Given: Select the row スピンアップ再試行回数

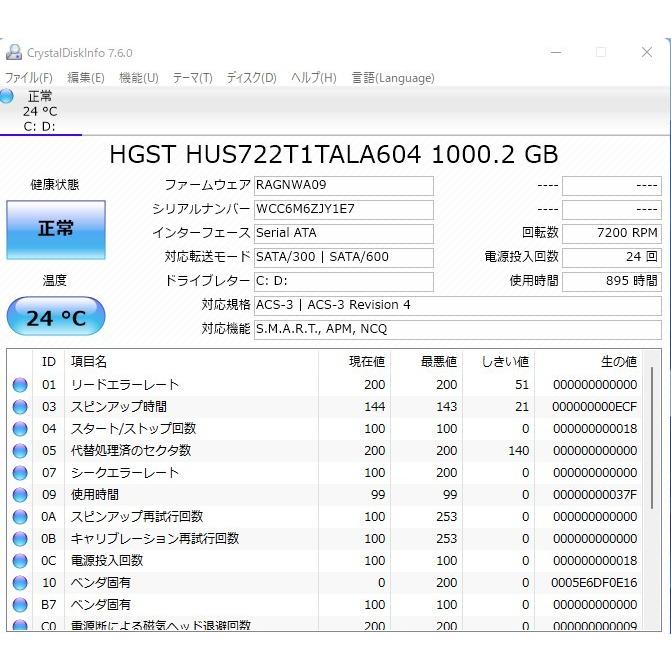Looking at the screenshot, I should click(325, 517).
